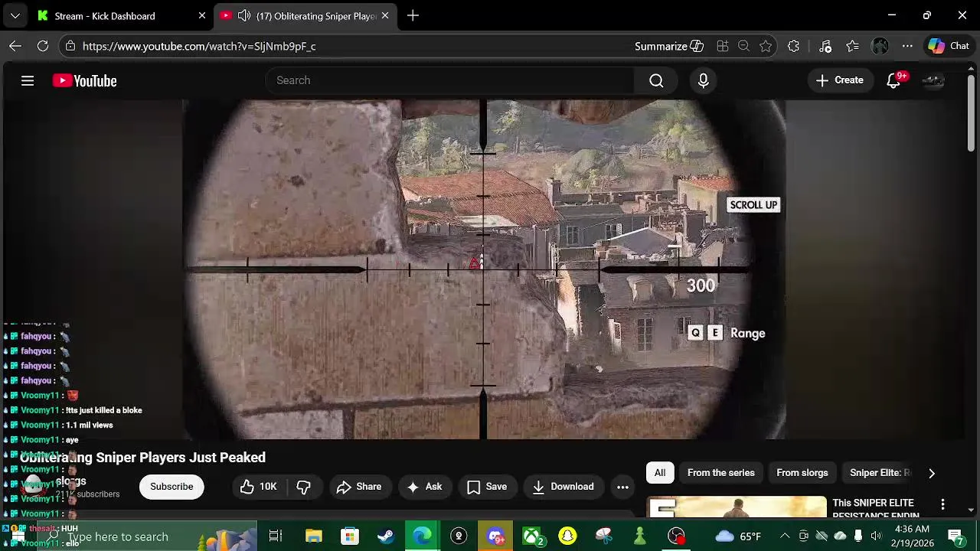This screenshot has width=980, height=551.
Task: Go back with the browser back arrow
Action: [x=15, y=46]
